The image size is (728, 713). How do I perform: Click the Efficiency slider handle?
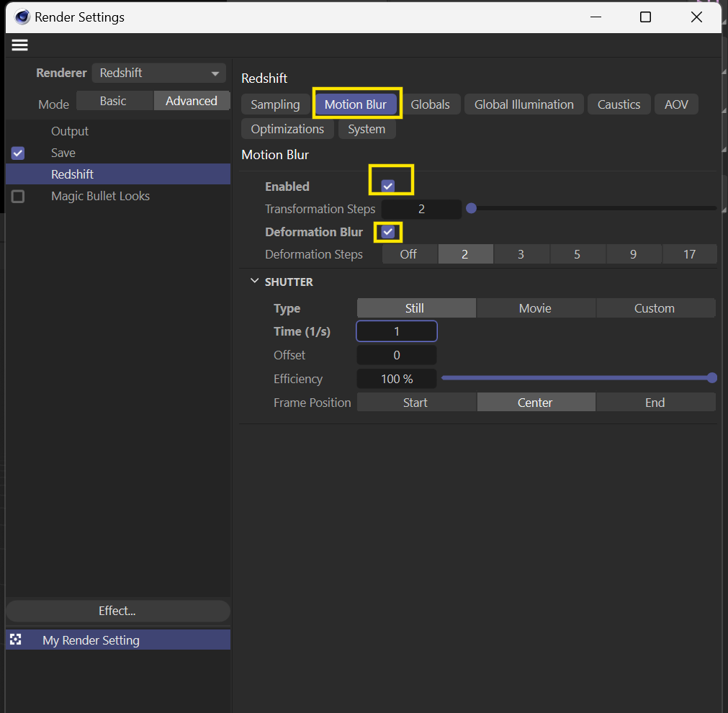711,377
